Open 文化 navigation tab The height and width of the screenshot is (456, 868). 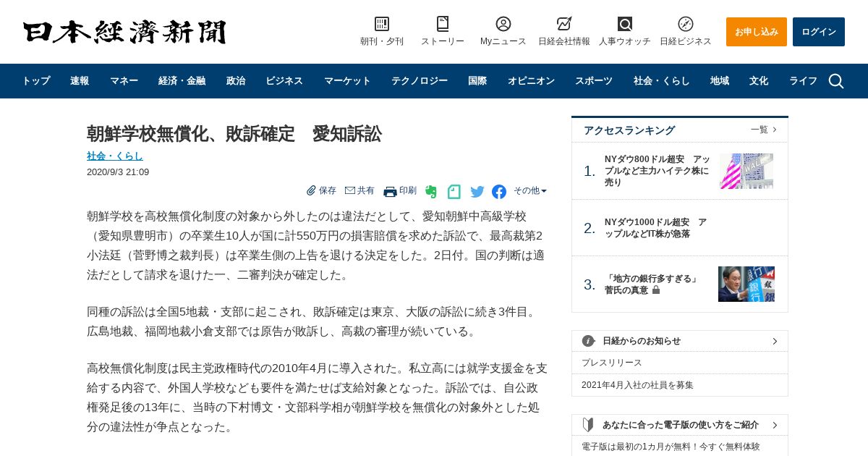click(x=759, y=81)
